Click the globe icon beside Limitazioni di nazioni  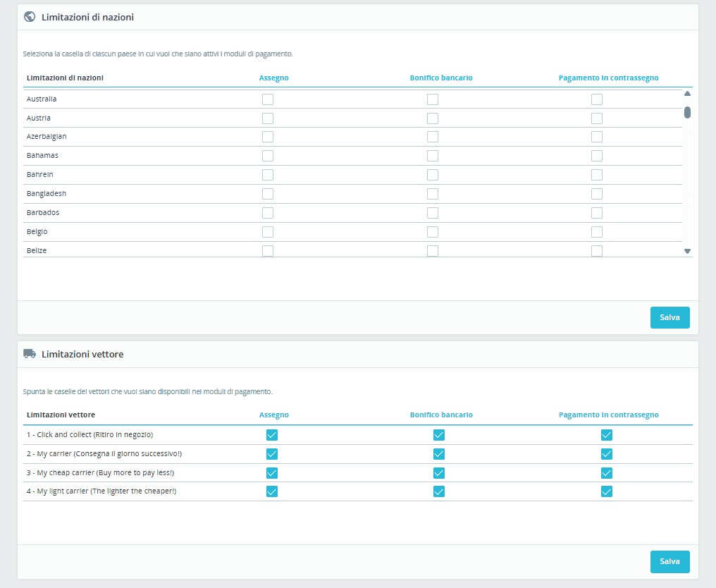(30, 17)
